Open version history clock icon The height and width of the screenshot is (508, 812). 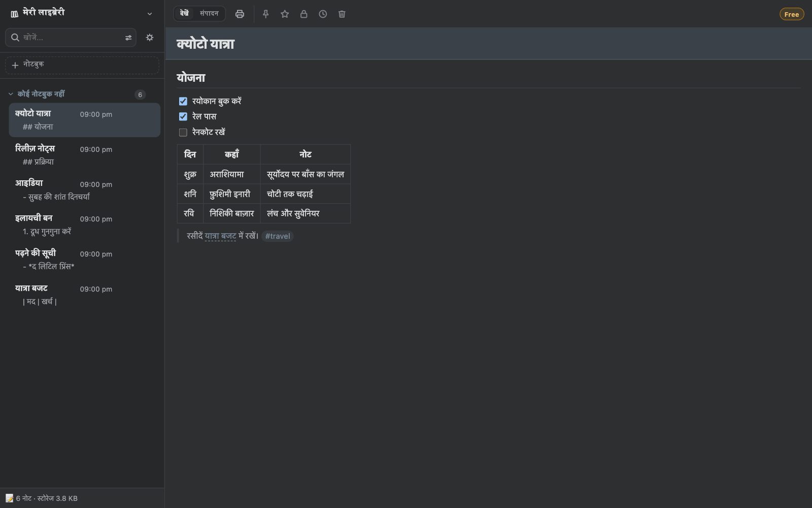pyautogui.click(x=323, y=14)
